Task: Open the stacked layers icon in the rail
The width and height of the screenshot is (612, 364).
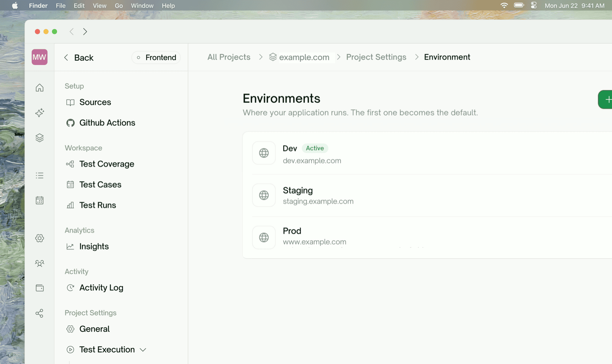Action: pos(39,138)
